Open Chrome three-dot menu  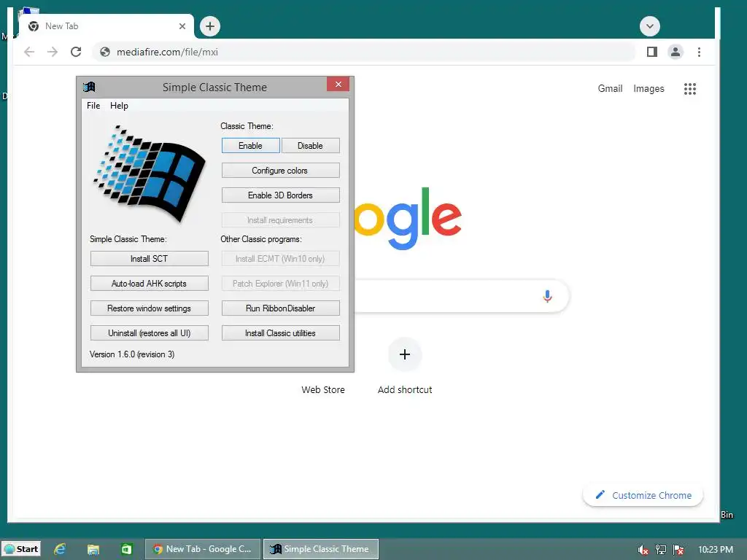click(699, 52)
